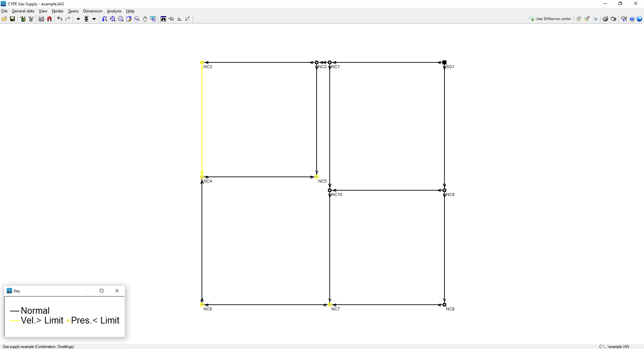
Task: Click the 'Vel.> Limit' legend label
Action: [x=42, y=320]
